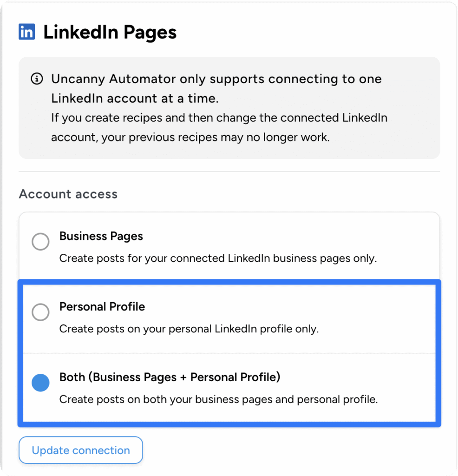The image size is (458, 476).
Task: Click the LinkedIn Pages heading
Action: [110, 32]
